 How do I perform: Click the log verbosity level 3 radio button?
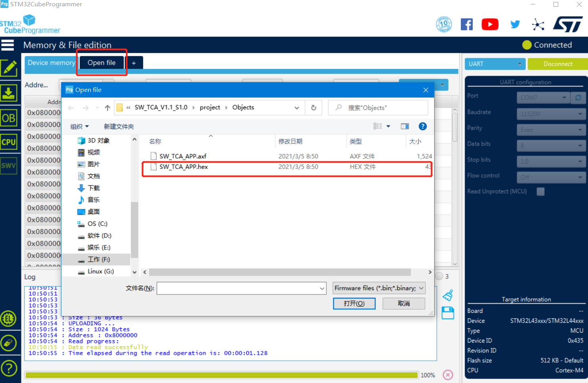coord(439,276)
